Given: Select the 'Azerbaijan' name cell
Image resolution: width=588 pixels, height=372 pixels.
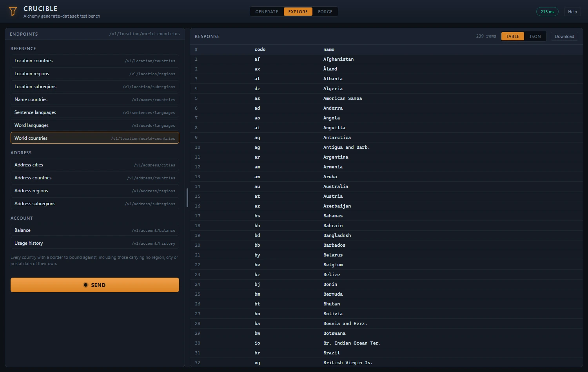Looking at the screenshot, I should pos(337,206).
